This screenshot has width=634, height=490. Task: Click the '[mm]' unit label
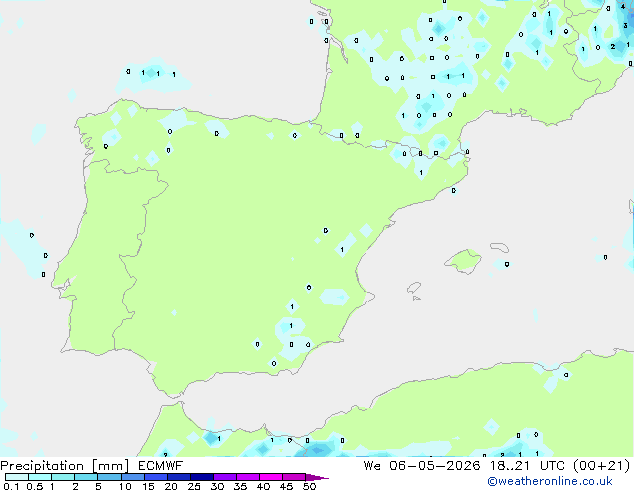pyautogui.click(x=111, y=466)
